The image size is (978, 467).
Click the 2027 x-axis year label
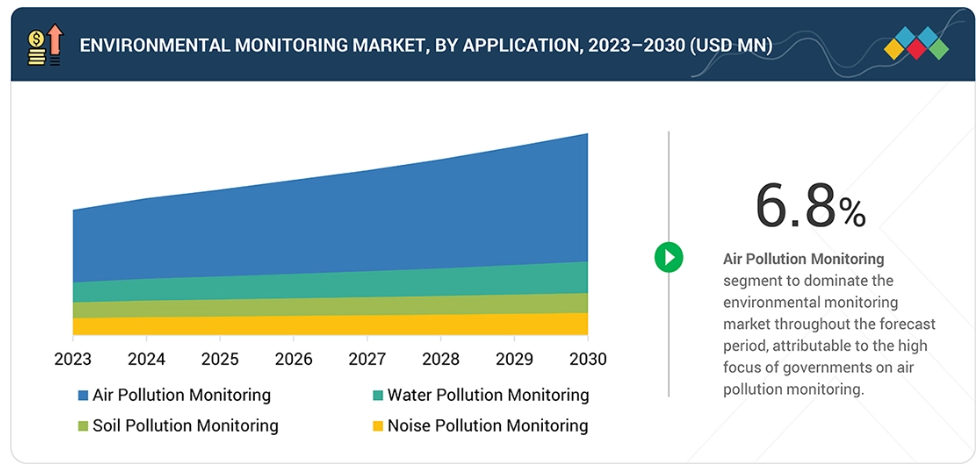367,358
